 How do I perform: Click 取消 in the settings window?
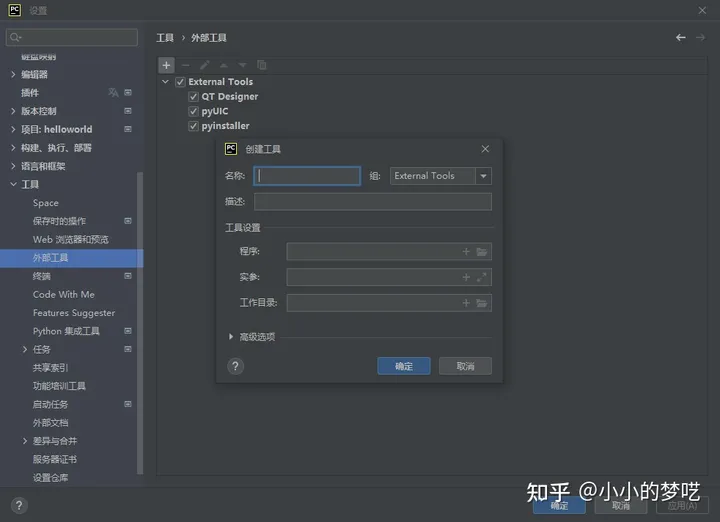click(x=621, y=505)
